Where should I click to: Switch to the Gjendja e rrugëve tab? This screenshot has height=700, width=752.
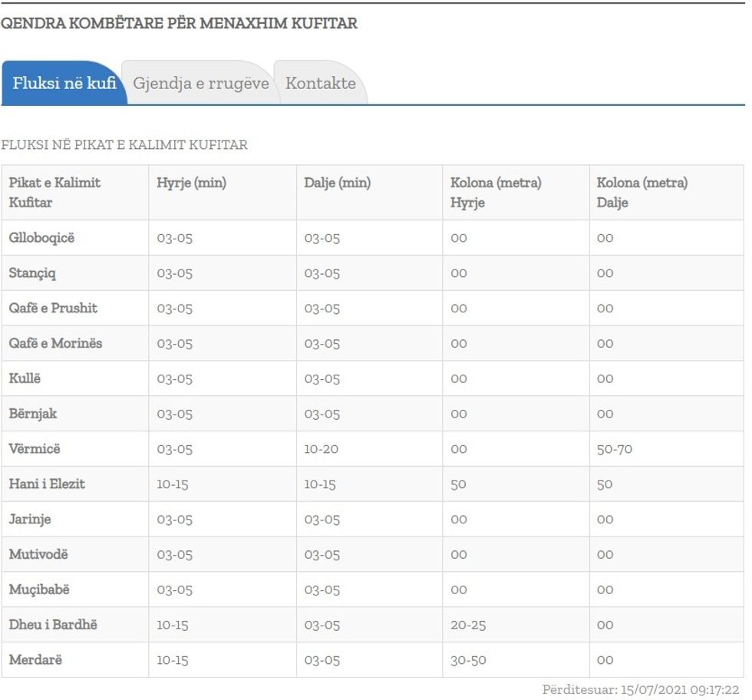point(200,83)
